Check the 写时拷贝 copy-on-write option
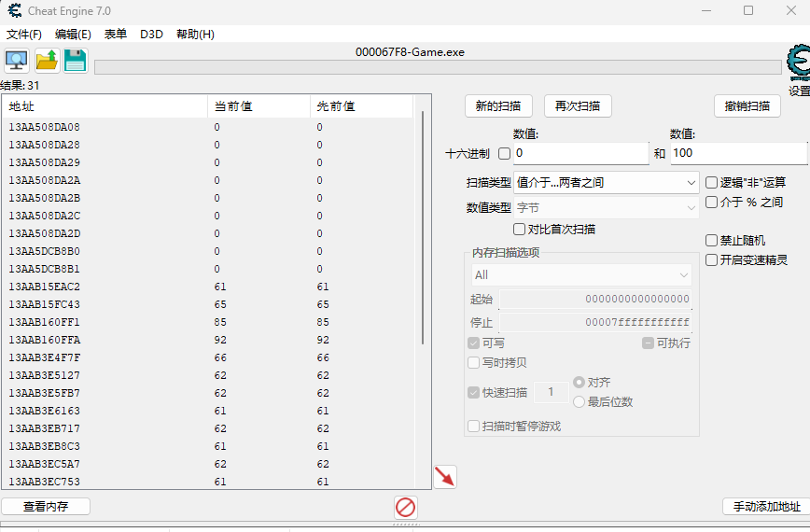810x532 pixels. point(473,362)
